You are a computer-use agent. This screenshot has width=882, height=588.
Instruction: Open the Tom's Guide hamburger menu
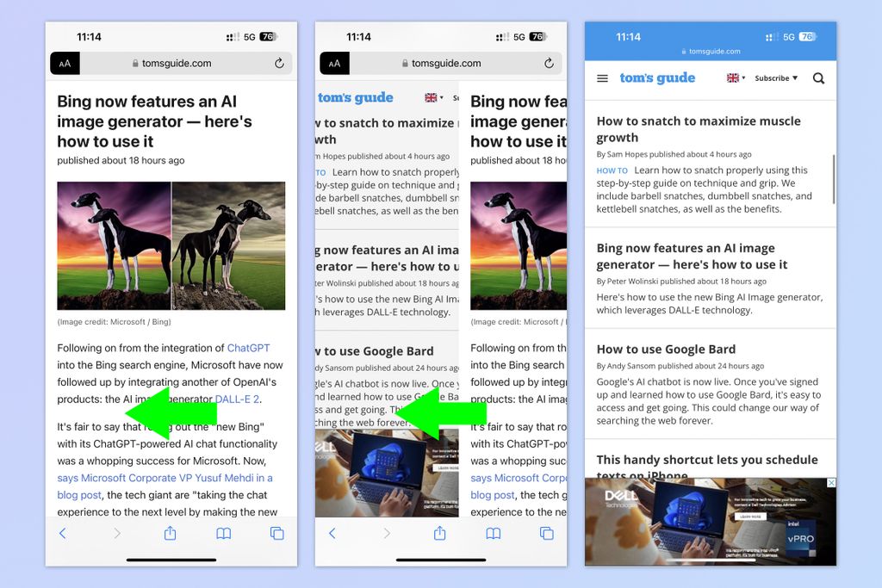[x=601, y=77]
